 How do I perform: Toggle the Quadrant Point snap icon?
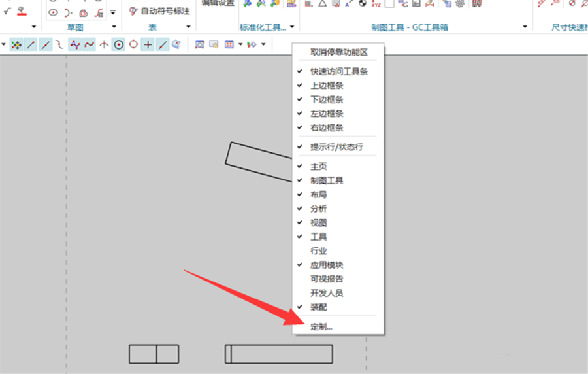point(133,45)
